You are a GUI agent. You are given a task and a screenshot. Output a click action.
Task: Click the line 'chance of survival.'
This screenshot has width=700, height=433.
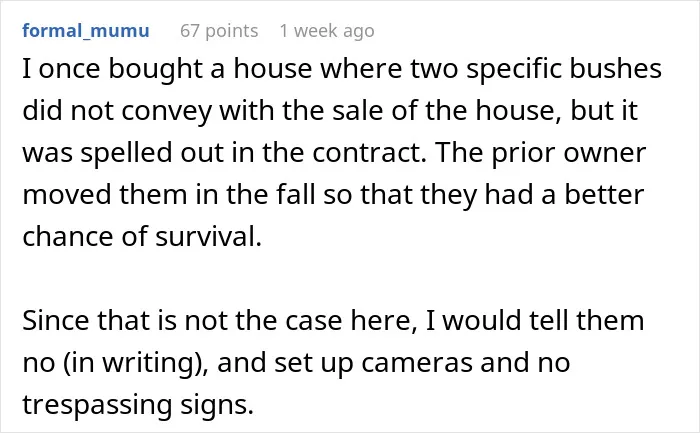[x=142, y=237]
